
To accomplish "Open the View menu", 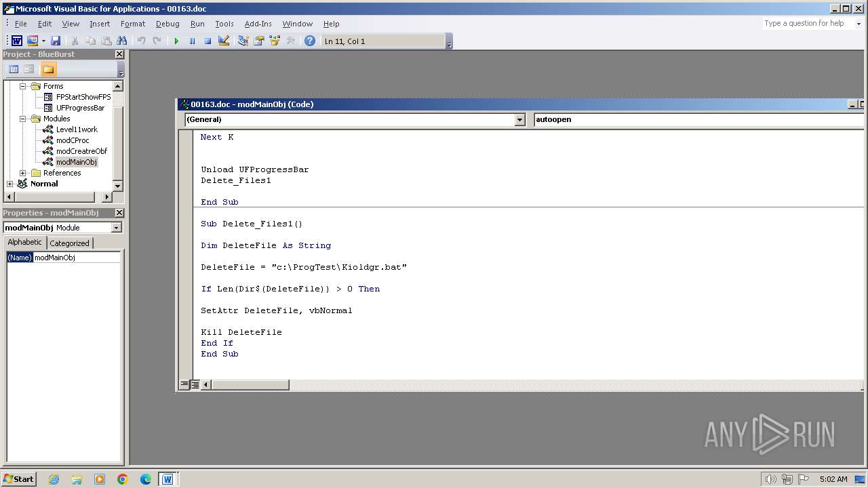I will (x=71, y=24).
